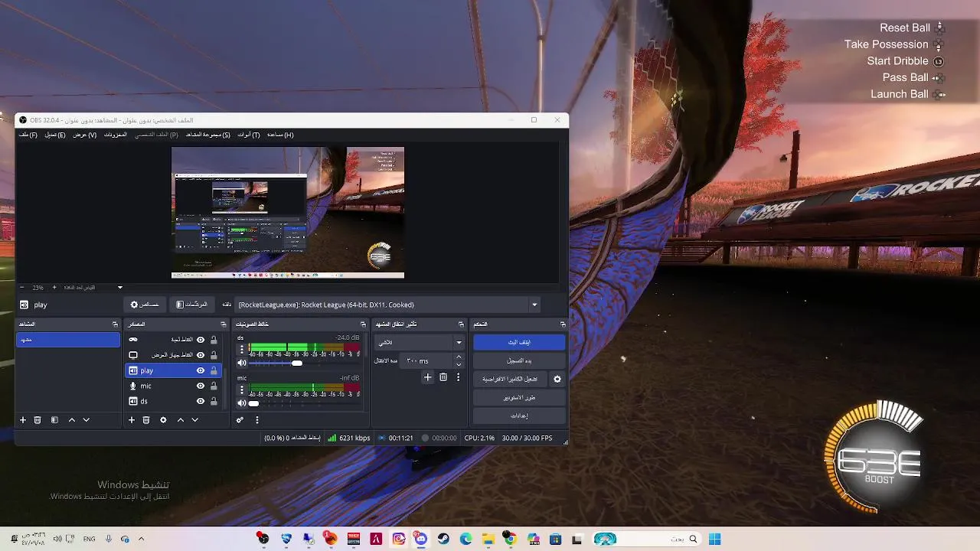Open the Edit (E) menu
The image size is (980, 551).
(55, 135)
